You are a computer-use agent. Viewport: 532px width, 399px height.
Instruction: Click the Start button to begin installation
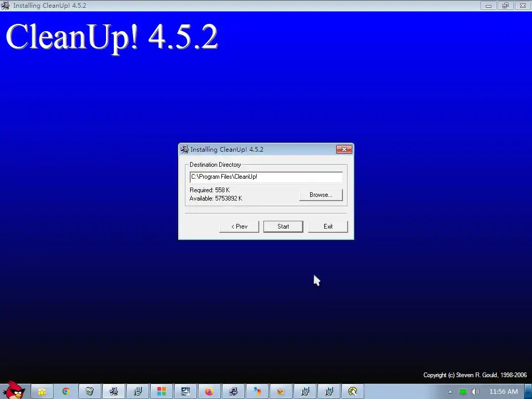pyautogui.click(x=283, y=227)
